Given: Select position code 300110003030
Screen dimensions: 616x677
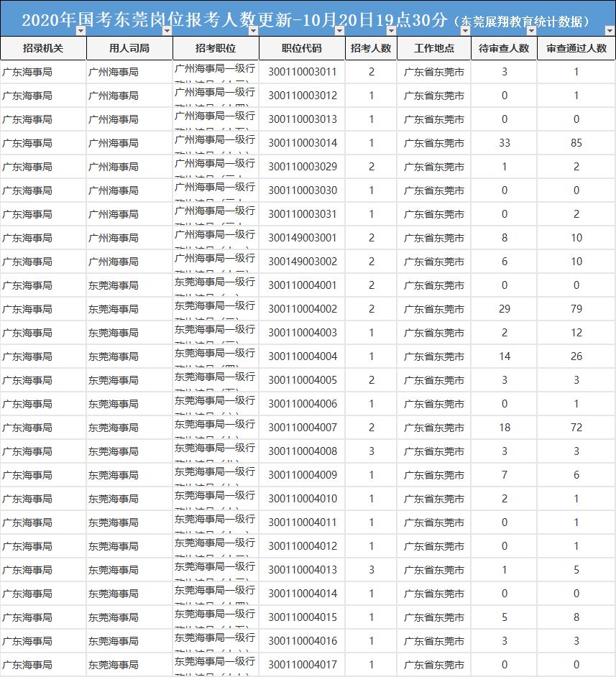Looking at the screenshot, I should 302,190.
